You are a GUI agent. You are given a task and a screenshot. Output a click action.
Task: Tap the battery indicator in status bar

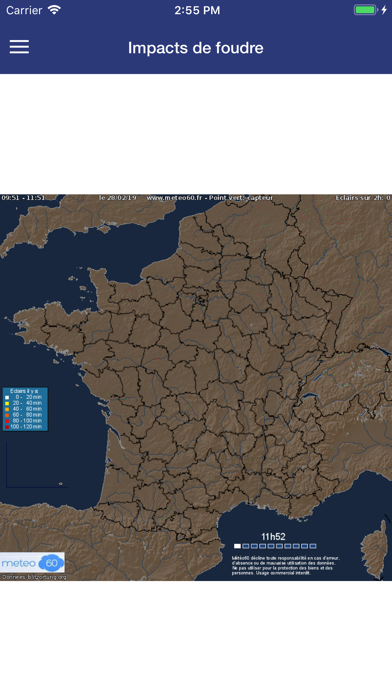click(x=366, y=10)
